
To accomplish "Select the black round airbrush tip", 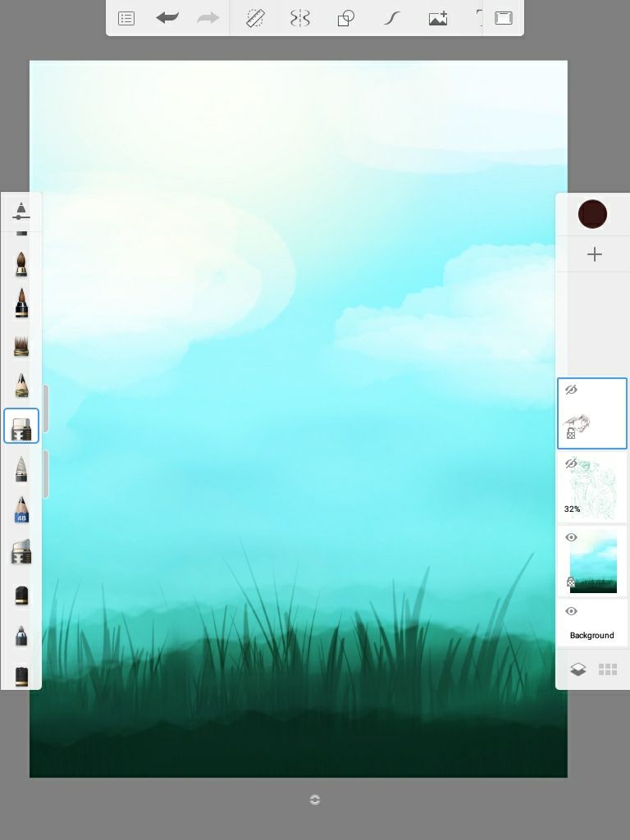I will click(21, 596).
